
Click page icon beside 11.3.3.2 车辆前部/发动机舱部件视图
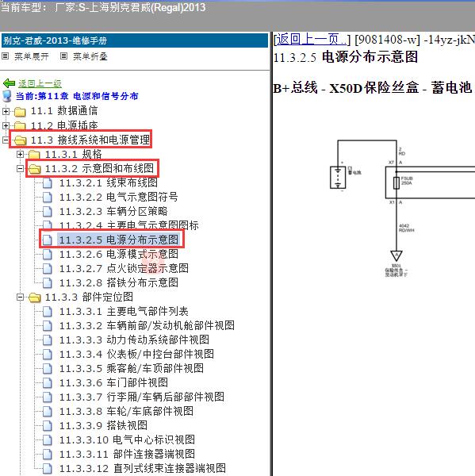pos(48,326)
